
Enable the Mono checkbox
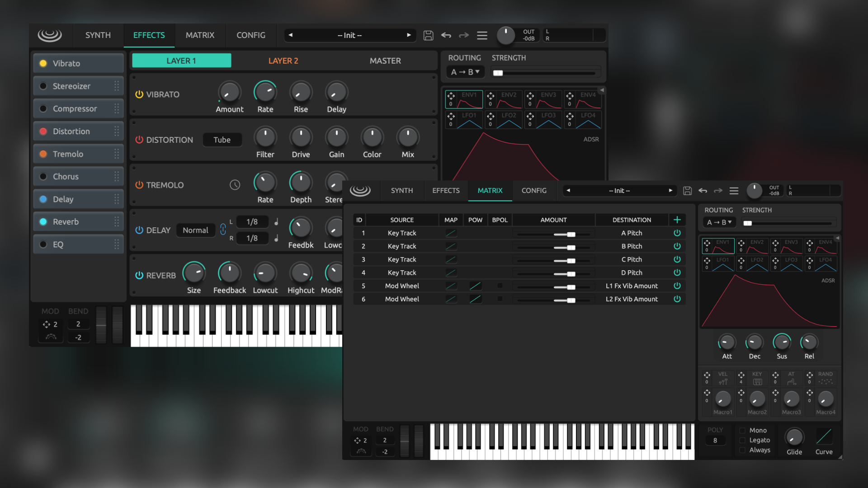pos(742,430)
